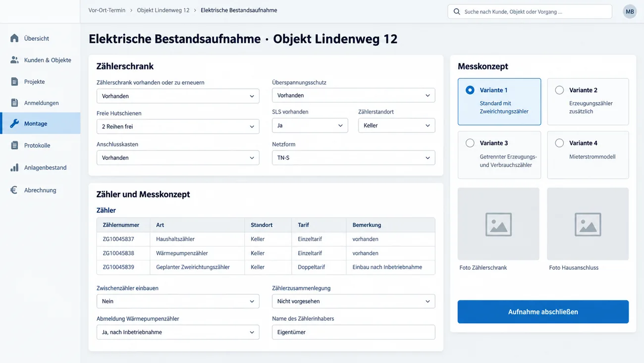Choose Variante 3 radio option
This screenshot has width=644, height=363.
(470, 143)
